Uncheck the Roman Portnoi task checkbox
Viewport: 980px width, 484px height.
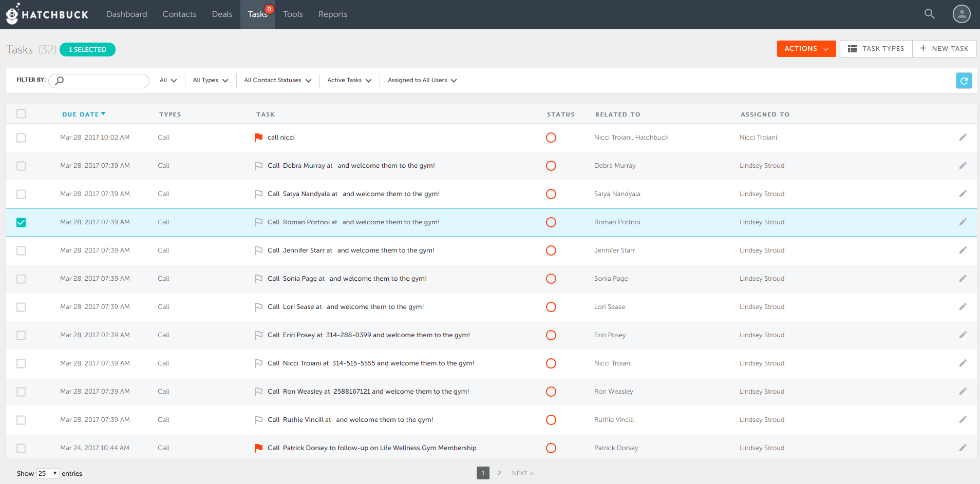tap(21, 222)
